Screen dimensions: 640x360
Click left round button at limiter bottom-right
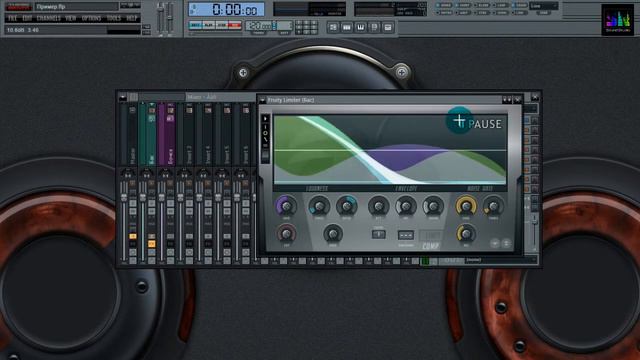tap(495, 243)
